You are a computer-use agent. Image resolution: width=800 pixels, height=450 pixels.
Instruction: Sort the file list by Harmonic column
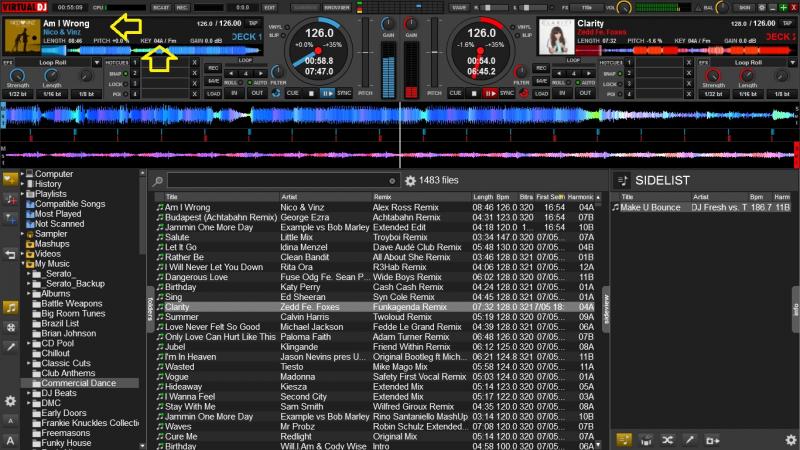[x=580, y=197]
